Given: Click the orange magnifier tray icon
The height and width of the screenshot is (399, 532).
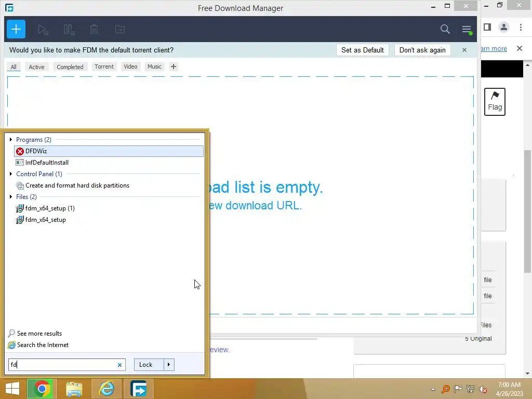Looking at the screenshot, I should click(446, 389).
